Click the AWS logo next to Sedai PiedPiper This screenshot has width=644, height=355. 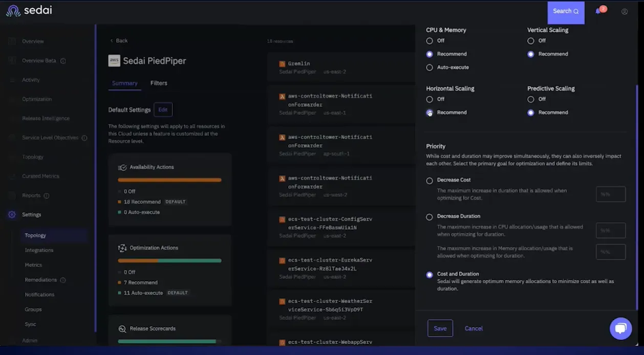tap(114, 61)
